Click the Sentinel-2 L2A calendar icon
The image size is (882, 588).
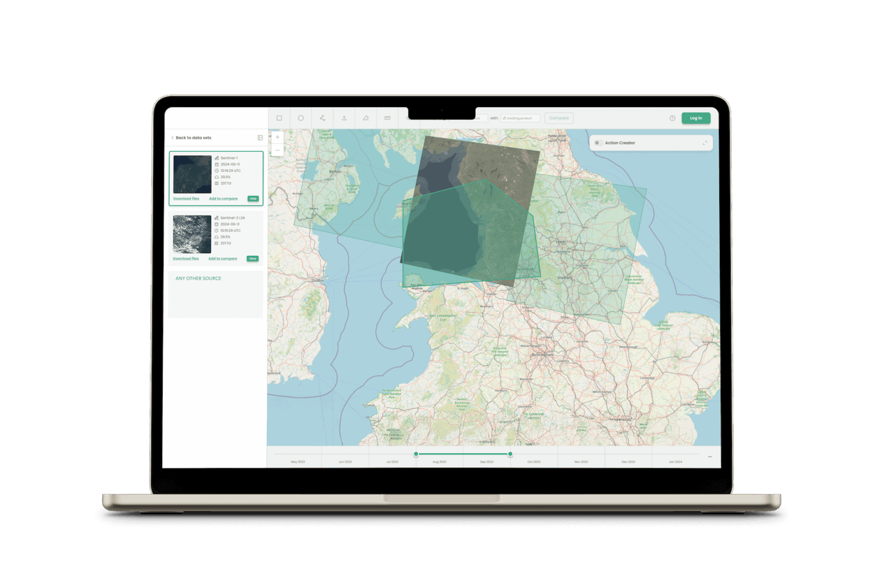(x=217, y=224)
